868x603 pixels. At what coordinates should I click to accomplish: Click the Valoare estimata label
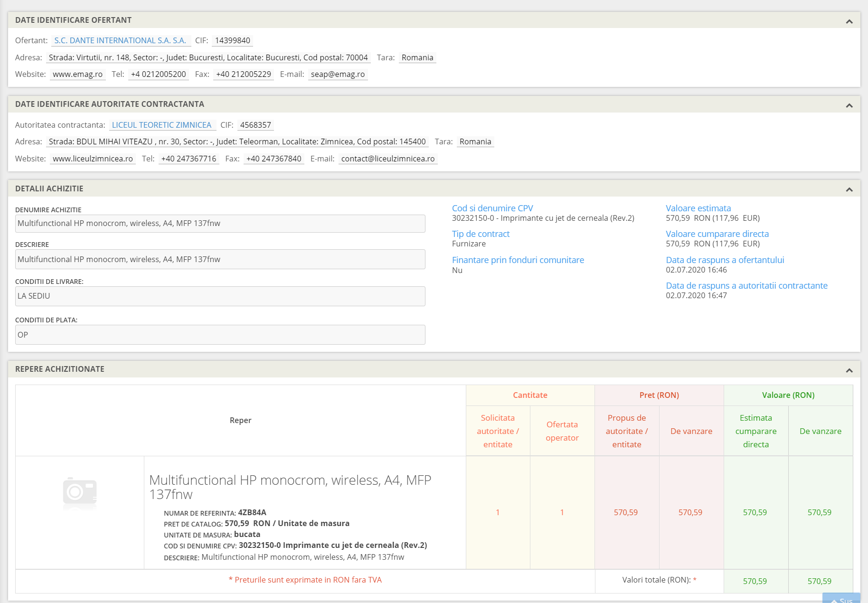point(698,208)
